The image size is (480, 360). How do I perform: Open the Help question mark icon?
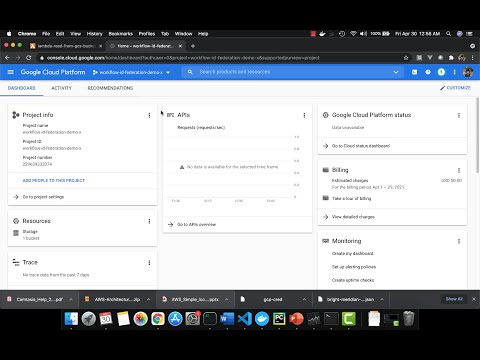pos(428,72)
